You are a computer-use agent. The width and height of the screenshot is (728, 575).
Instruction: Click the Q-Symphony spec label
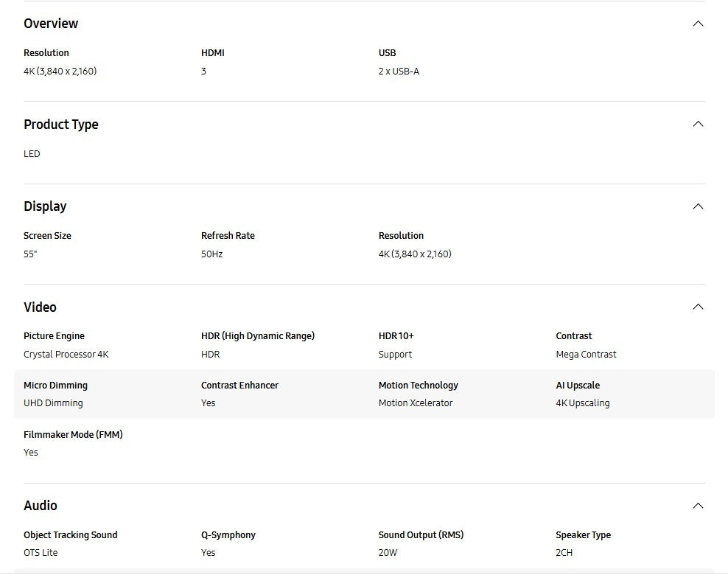coord(228,535)
